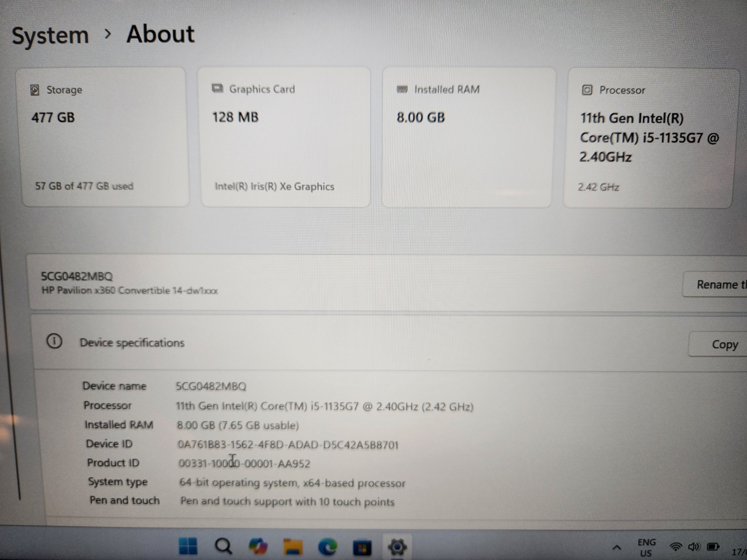Click the Storage disk icon
This screenshot has width=747, height=560.
35,90
